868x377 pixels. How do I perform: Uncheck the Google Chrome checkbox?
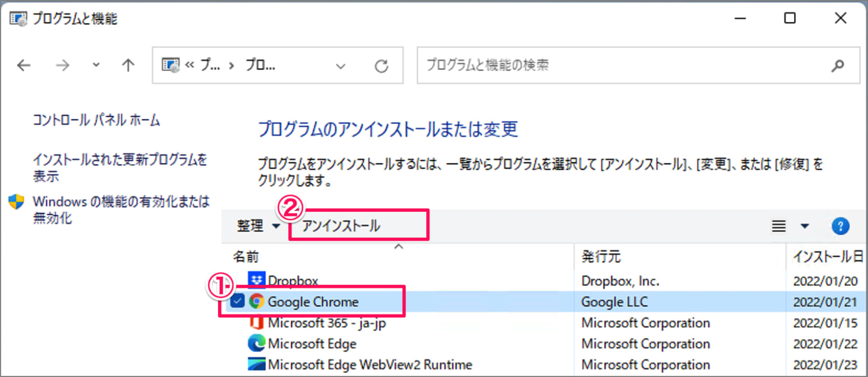coord(238,301)
